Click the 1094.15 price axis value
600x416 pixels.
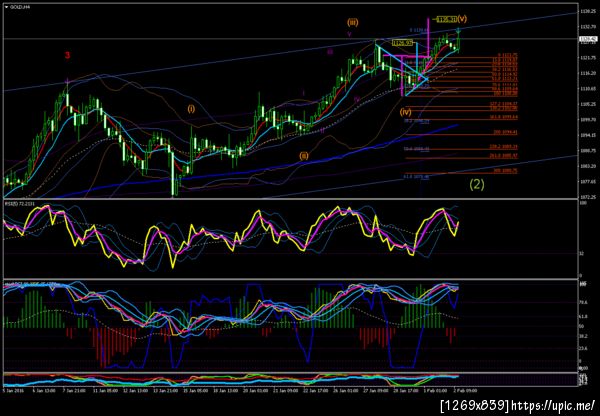pos(587,135)
